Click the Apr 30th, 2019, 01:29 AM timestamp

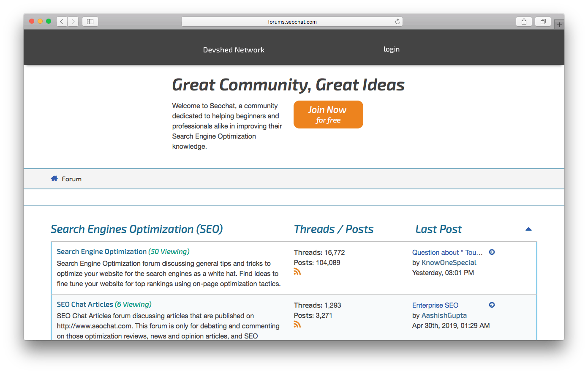click(451, 325)
